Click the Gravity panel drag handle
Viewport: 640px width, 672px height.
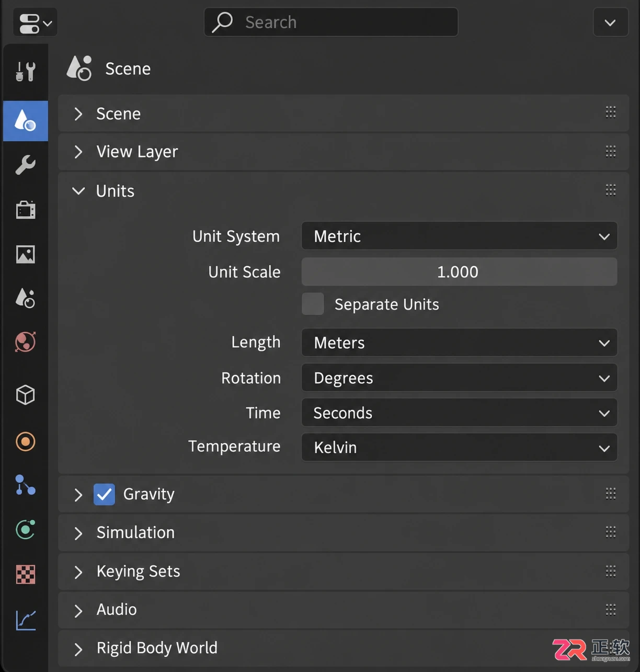611,493
